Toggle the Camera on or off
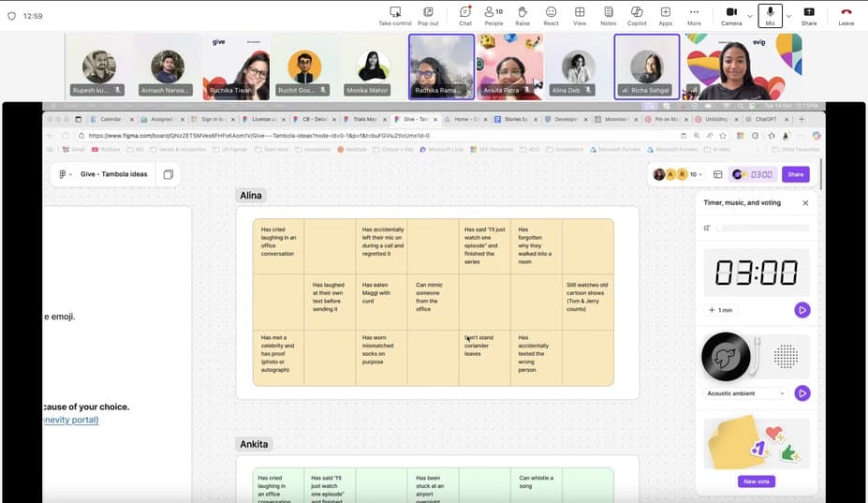This screenshot has width=868, height=503. 731,16
